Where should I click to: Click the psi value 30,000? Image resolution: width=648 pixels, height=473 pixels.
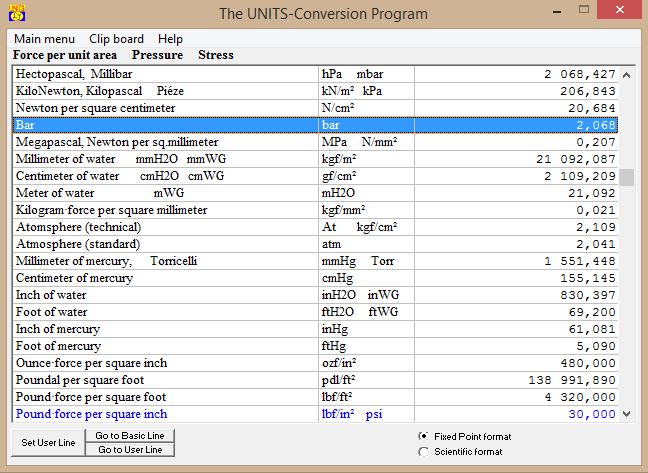click(x=592, y=414)
